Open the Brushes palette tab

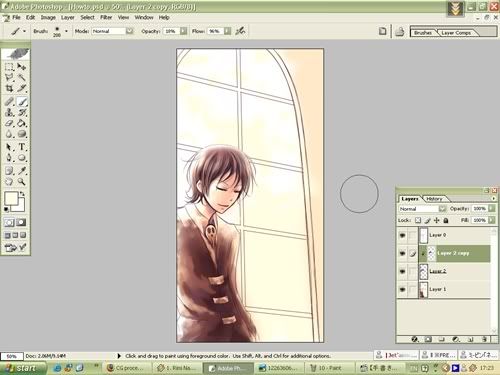click(423, 33)
